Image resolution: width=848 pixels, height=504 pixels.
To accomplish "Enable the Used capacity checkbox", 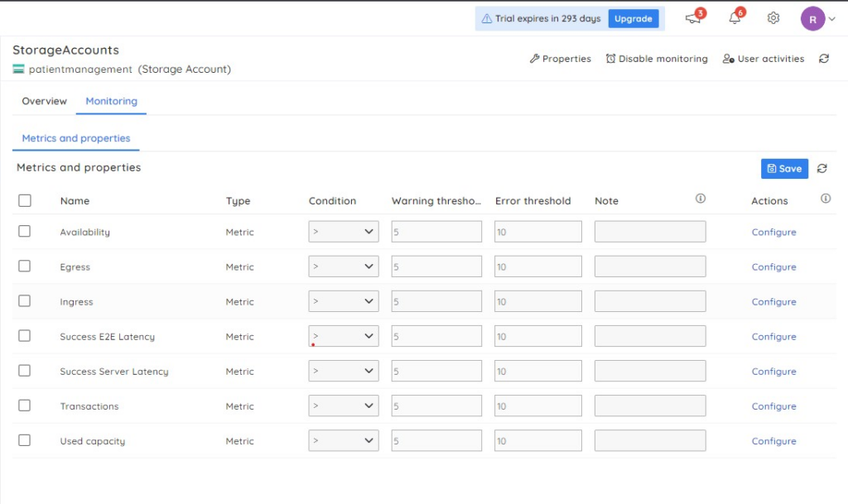I will click(x=25, y=440).
